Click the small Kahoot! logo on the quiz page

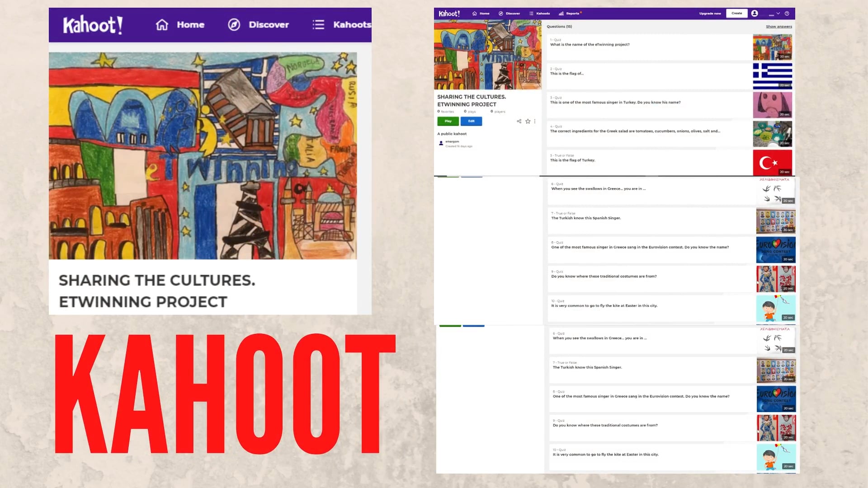[449, 14]
